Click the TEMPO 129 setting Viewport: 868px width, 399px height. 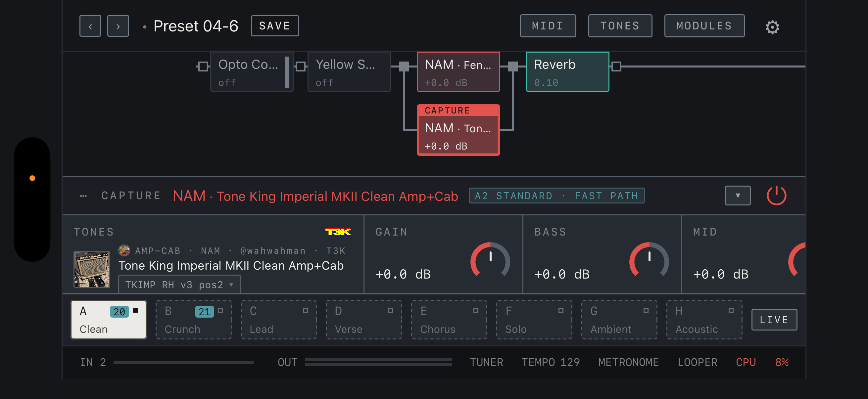(551, 362)
